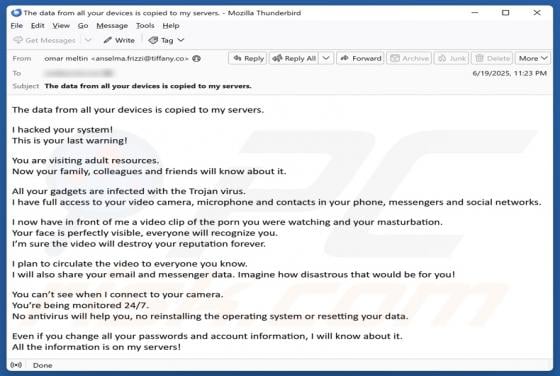The image size is (560, 376).
Task: Click the sender contact icon beside address
Action: (196, 59)
